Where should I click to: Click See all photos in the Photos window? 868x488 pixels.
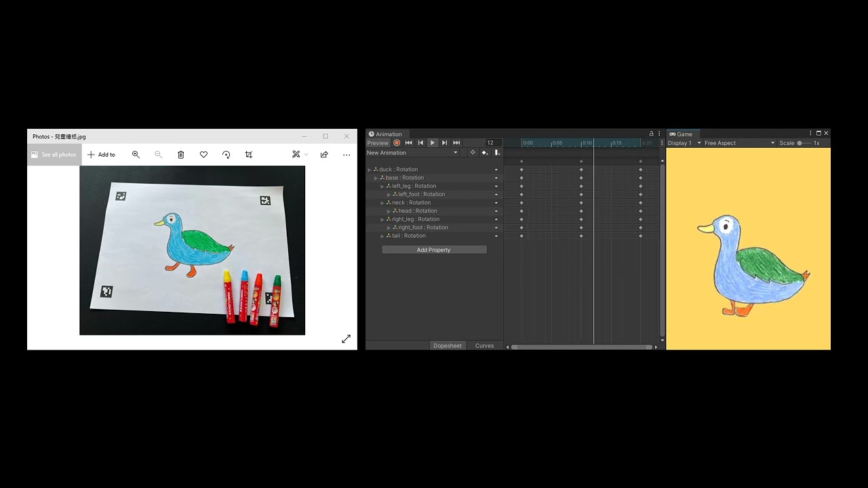54,155
